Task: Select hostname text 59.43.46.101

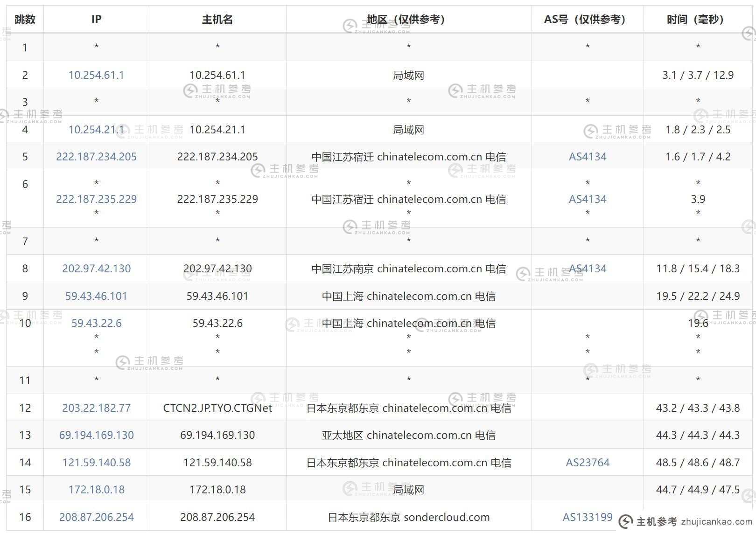Action: click(217, 296)
